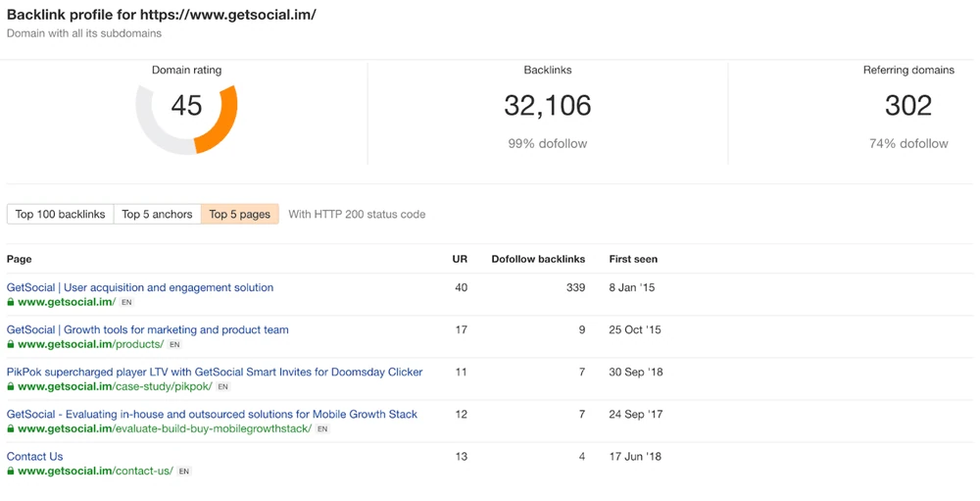Viewport: 980px width, 501px height.
Task: Click the 25 Oct '15 date
Action: coord(635,329)
